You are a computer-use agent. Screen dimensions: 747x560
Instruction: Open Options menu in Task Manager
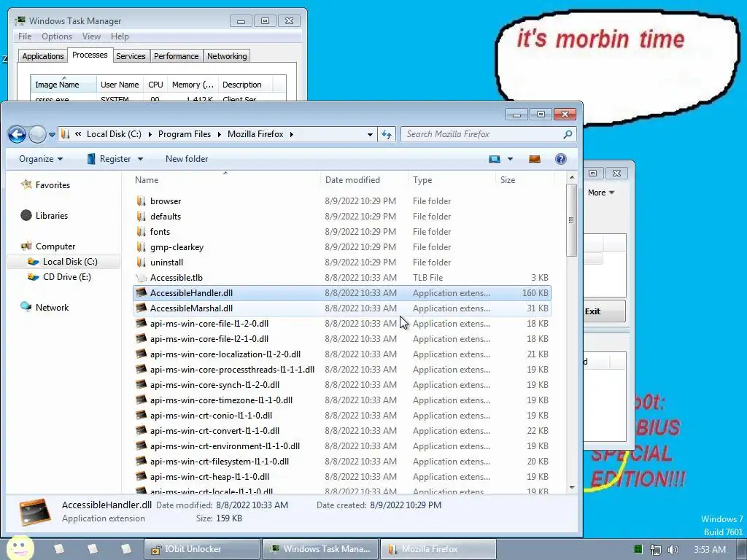click(x=57, y=36)
